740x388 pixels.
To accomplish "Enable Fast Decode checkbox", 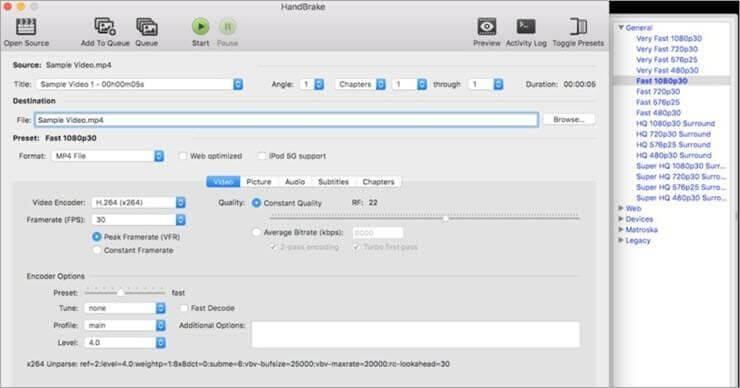I will [x=184, y=308].
